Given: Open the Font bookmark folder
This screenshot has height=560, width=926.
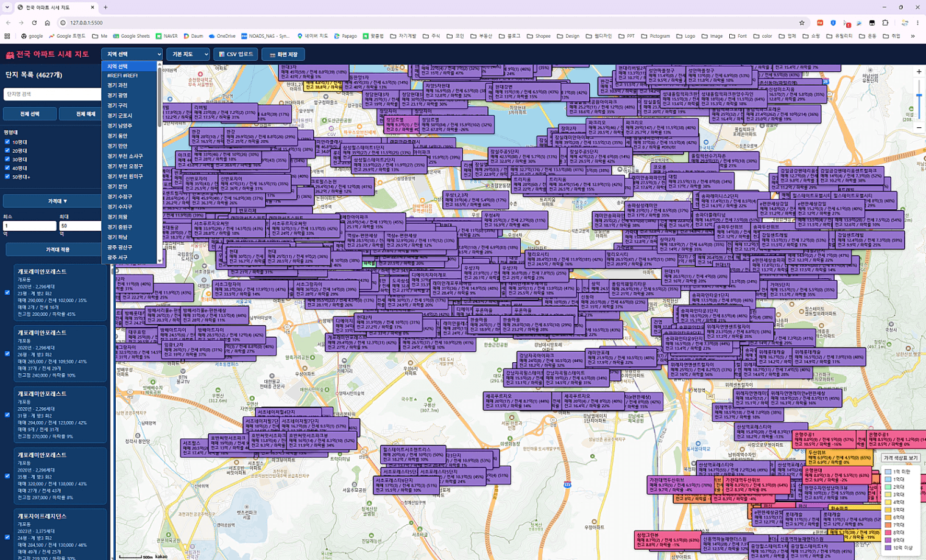Looking at the screenshot, I should pos(737,36).
